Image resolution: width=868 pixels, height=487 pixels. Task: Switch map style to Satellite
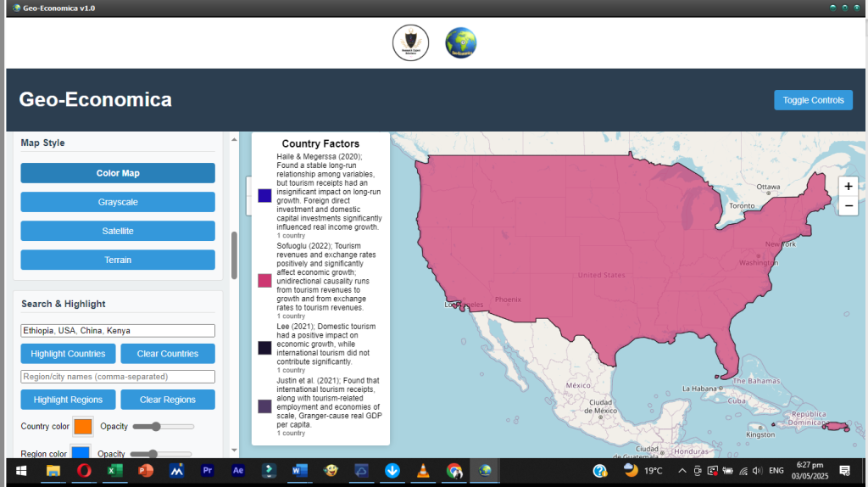click(118, 231)
